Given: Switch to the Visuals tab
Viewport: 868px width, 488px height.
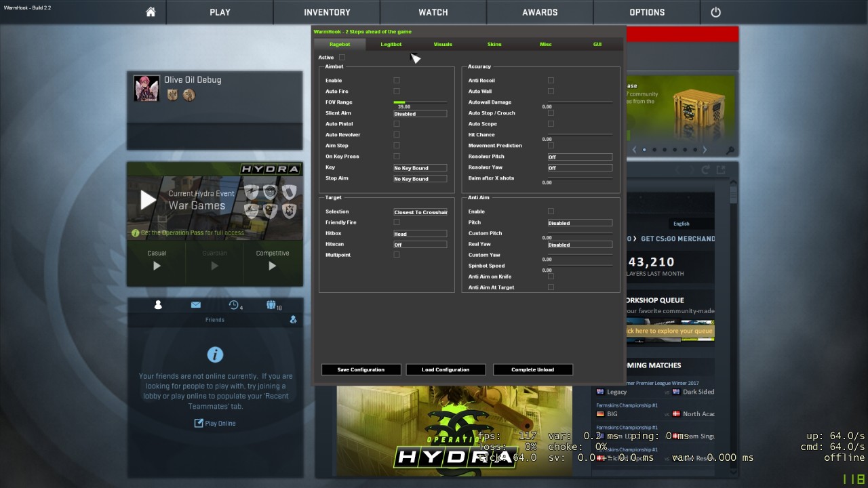Looking at the screenshot, I should point(443,44).
